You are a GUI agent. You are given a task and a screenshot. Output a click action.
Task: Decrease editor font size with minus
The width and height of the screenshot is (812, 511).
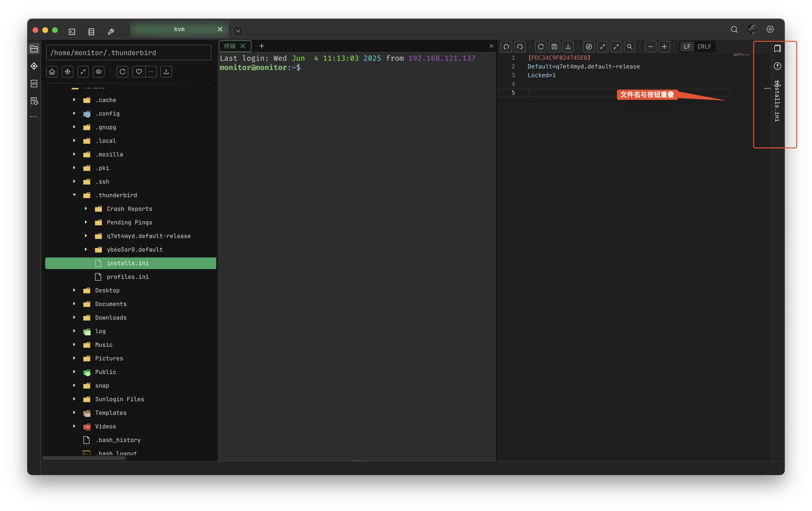coord(651,47)
